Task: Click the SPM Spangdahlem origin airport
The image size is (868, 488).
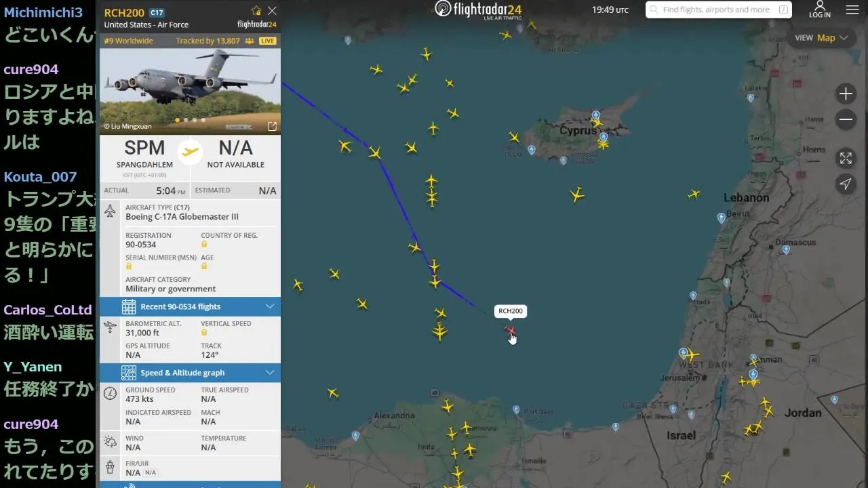Action: 144,154
